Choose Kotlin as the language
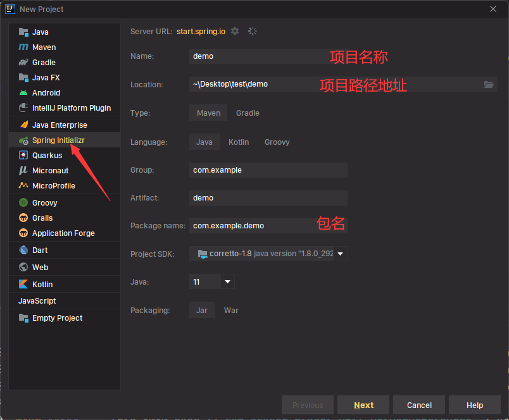 (239, 142)
